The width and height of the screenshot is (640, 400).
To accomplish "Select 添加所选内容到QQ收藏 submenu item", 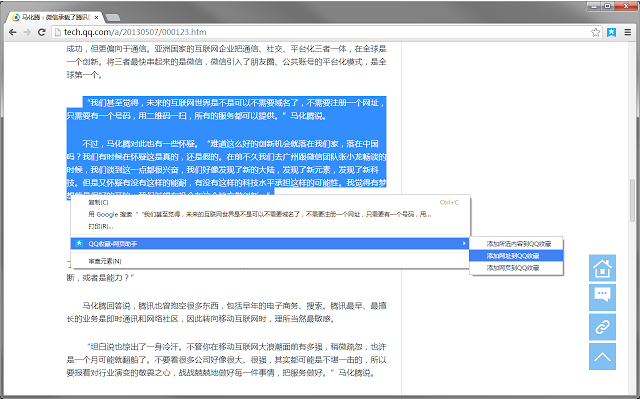I will point(516,244).
